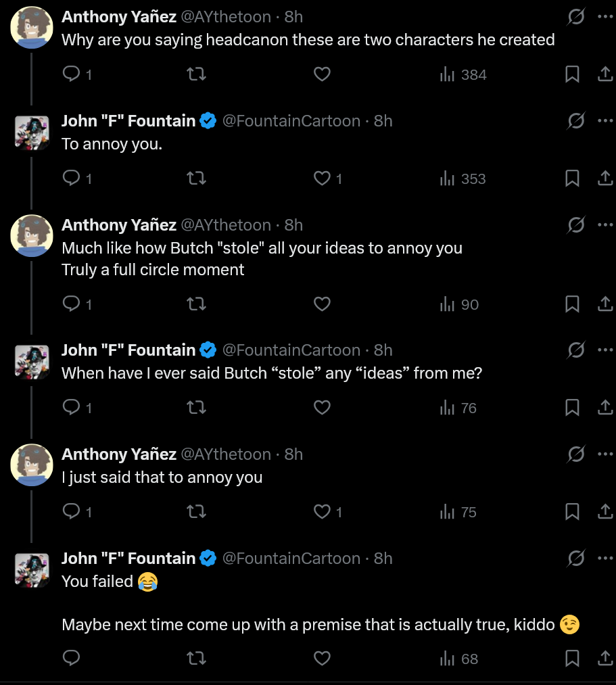Repost the "I just said that to annoy you" tweet

pyautogui.click(x=196, y=512)
